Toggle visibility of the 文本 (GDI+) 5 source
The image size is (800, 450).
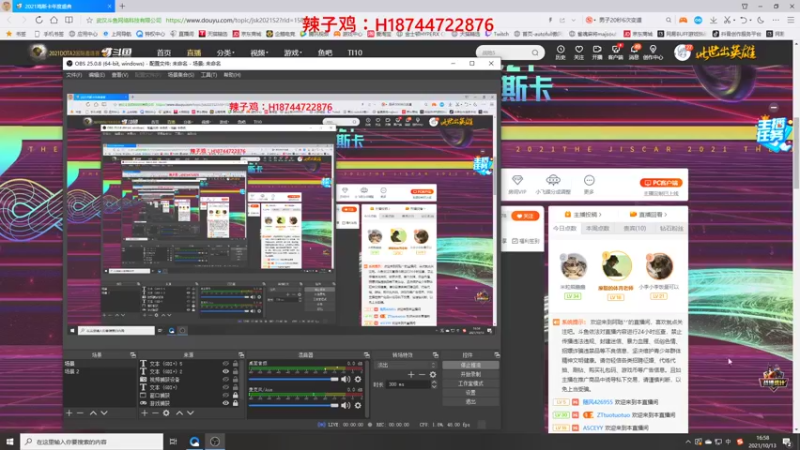click(226, 364)
